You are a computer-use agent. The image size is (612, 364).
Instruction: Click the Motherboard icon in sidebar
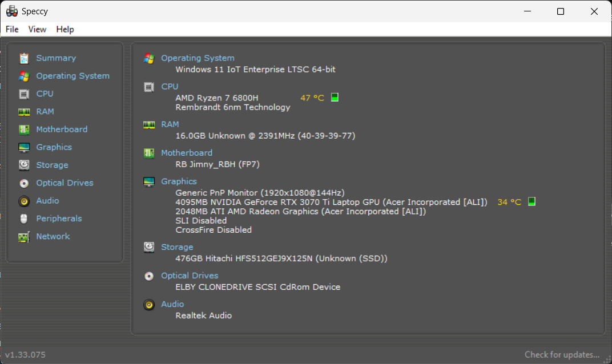(x=24, y=130)
